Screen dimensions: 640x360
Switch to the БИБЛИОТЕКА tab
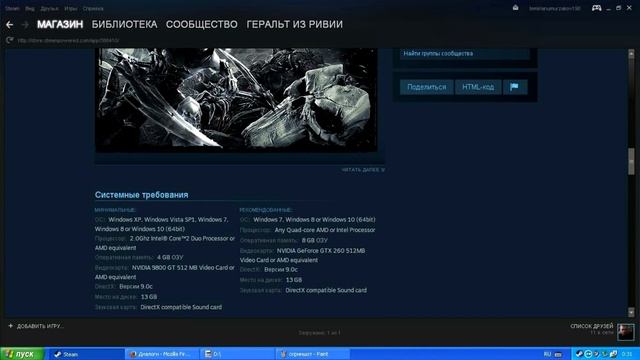pyautogui.click(x=124, y=24)
